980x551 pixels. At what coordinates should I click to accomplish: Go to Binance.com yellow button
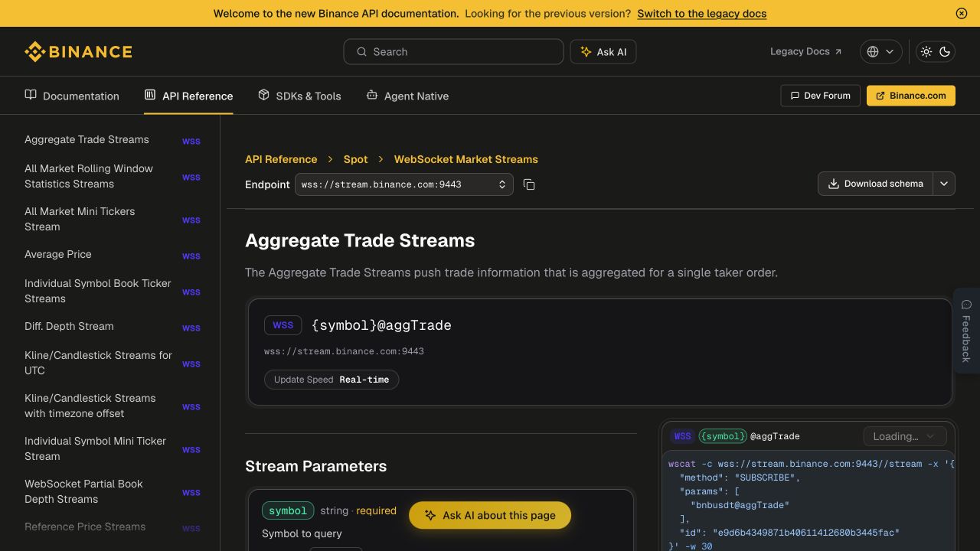911,96
